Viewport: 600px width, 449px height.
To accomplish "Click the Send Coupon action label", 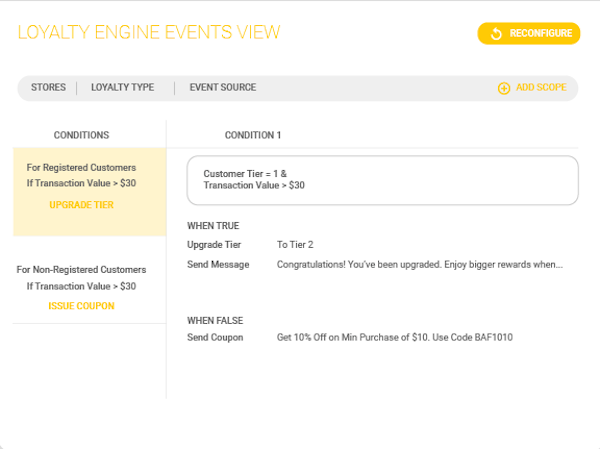I will click(x=215, y=338).
